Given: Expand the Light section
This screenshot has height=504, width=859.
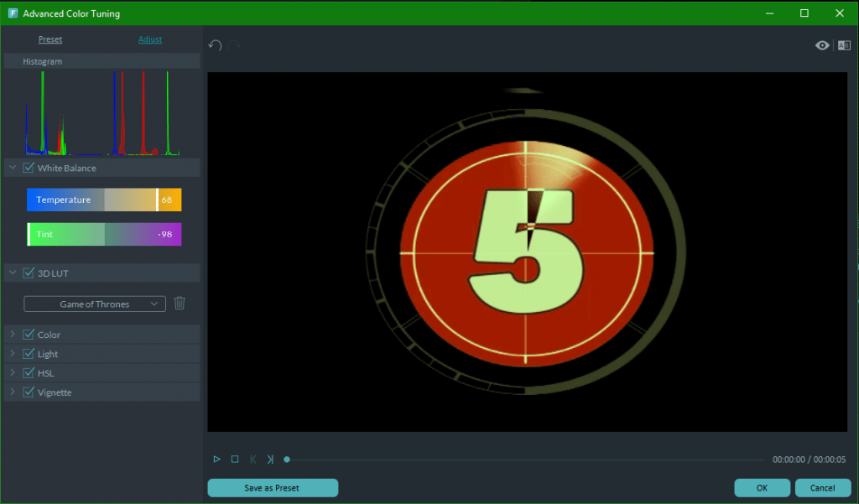Looking at the screenshot, I should point(13,353).
